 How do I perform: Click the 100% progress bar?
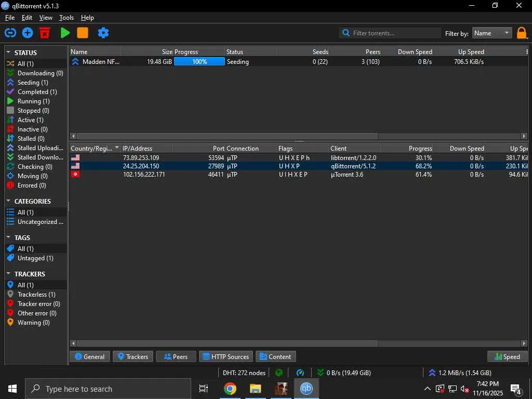(x=199, y=61)
